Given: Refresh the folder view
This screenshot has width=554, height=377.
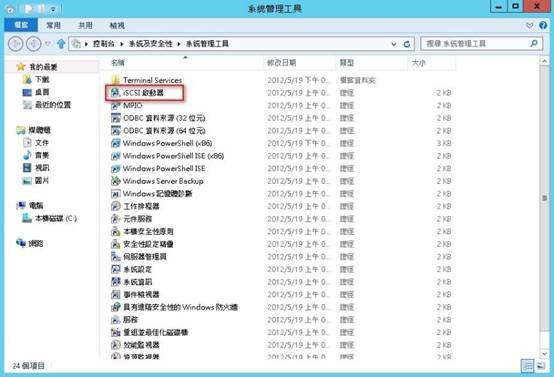Looking at the screenshot, I should pyautogui.click(x=407, y=44).
